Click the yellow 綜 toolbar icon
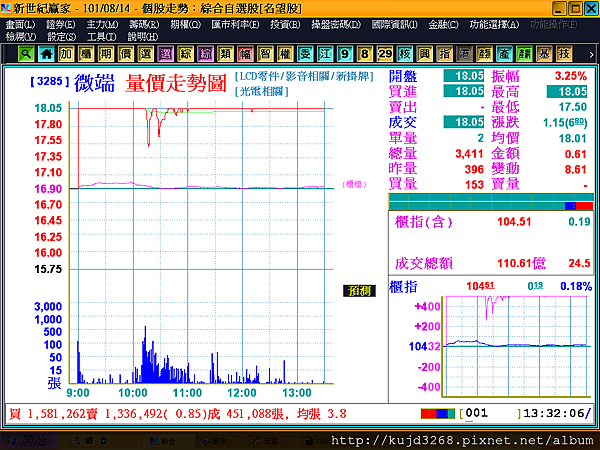This screenshot has width=600, height=450. coord(186,54)
